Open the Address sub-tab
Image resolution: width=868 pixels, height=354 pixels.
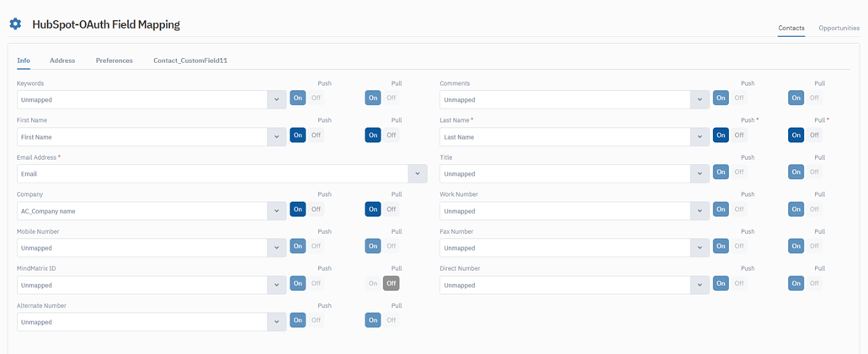(x=62, y=61)
